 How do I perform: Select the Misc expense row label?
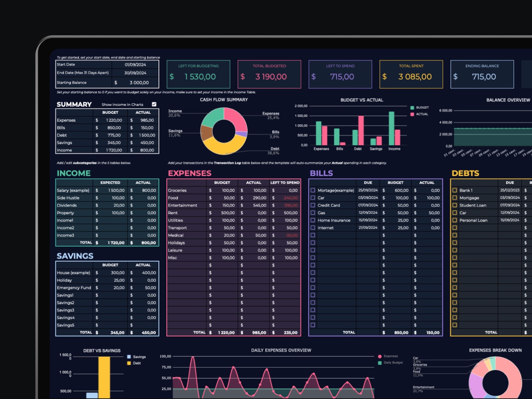point(172,258)
